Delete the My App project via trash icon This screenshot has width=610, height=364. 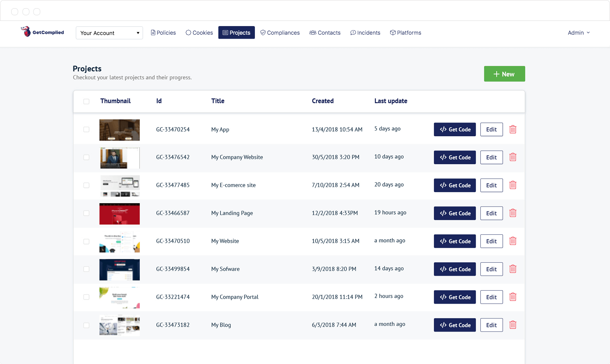tap(513, 129)
